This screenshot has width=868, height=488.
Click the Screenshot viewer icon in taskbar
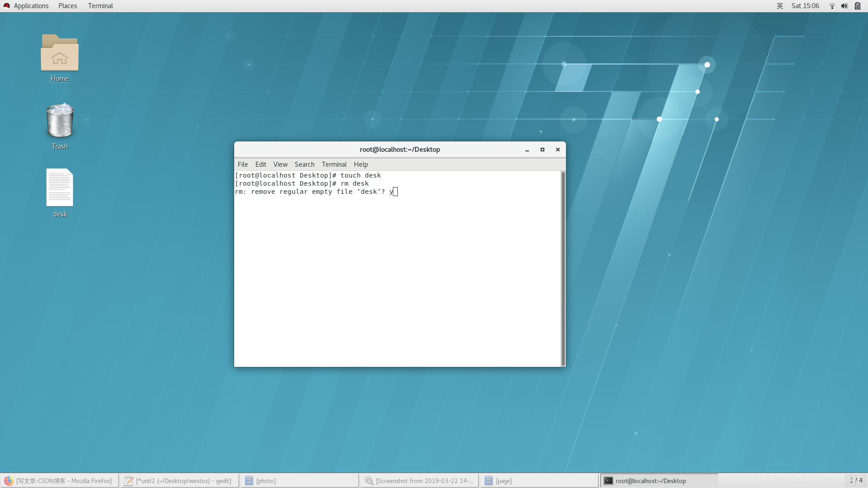tap(369, 481)
